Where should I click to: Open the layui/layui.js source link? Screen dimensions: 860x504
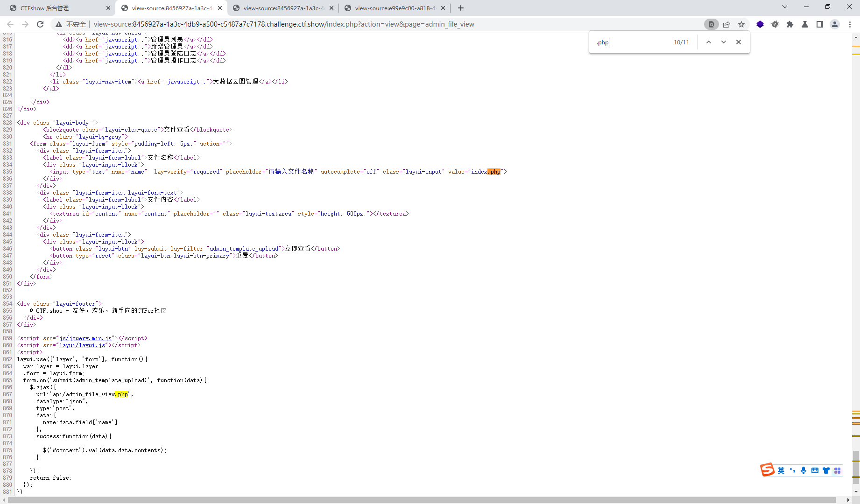pyautogui.click(x=82, y=345)
